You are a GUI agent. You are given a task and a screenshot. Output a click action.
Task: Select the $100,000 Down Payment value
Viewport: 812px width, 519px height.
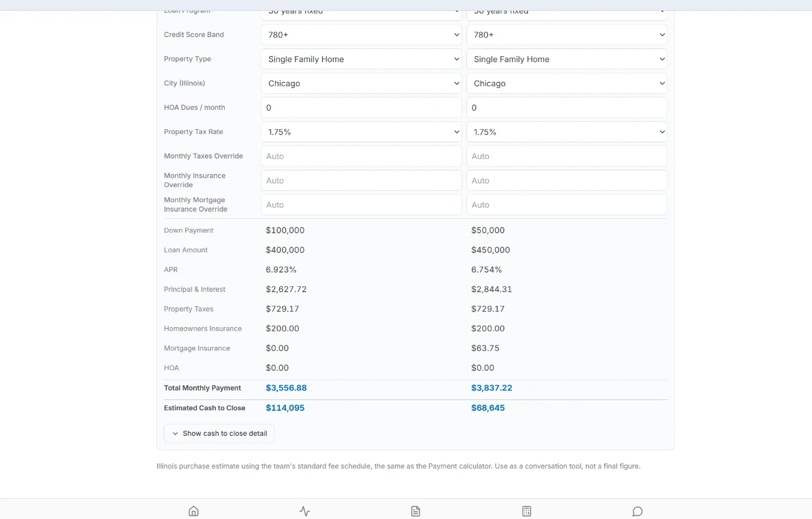click(285, 230)
